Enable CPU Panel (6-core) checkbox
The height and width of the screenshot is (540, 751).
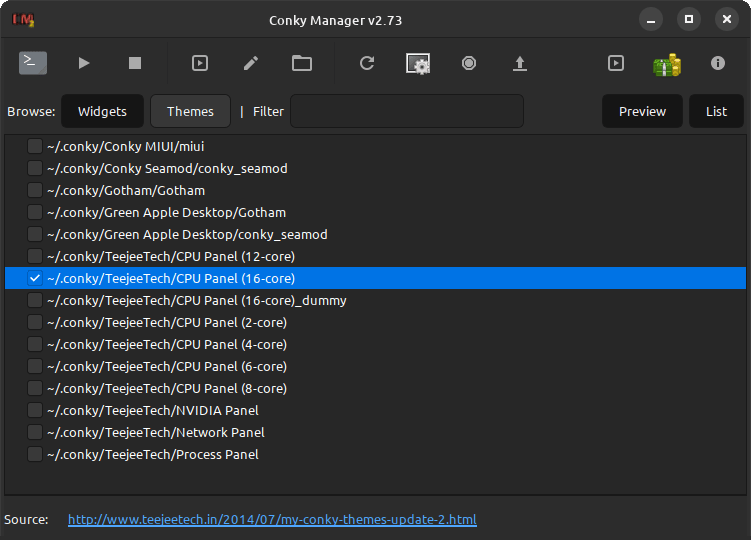point(35,367)
